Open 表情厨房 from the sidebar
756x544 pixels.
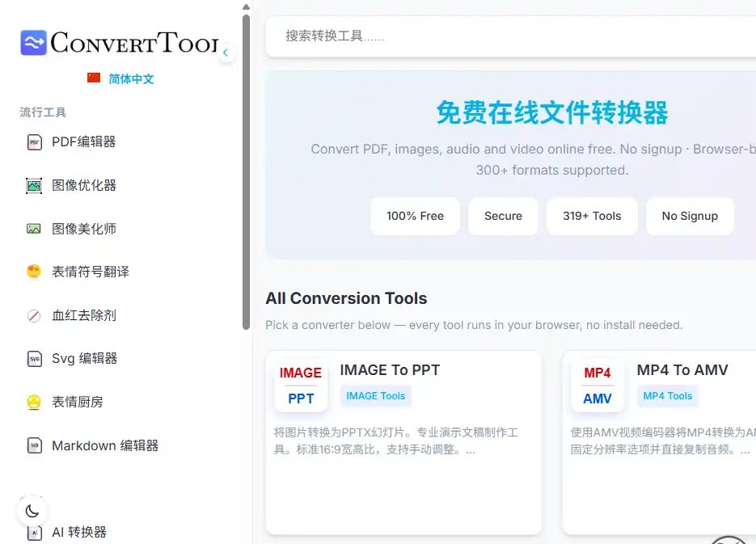(x=78, y=402)
